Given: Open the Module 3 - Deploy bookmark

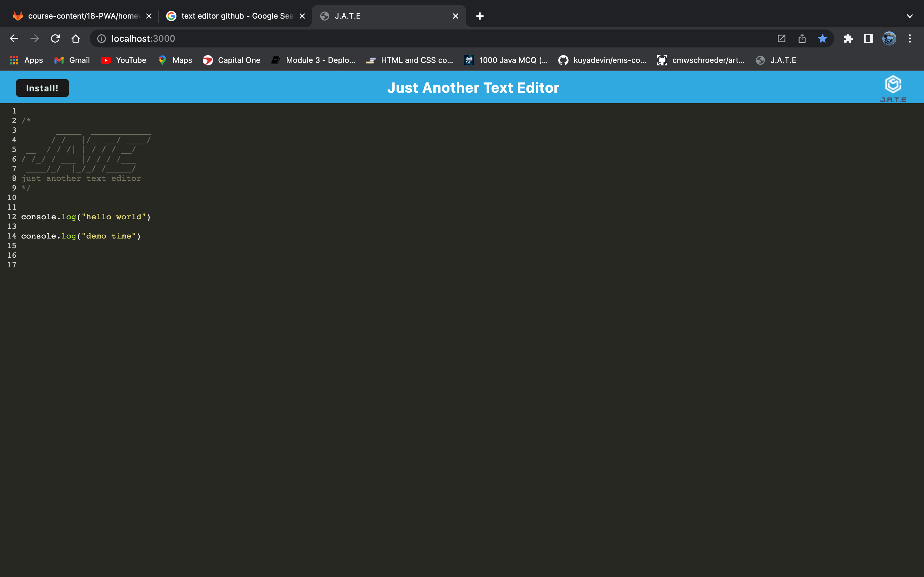Looking at the screenshot, I should pos(313,60).
